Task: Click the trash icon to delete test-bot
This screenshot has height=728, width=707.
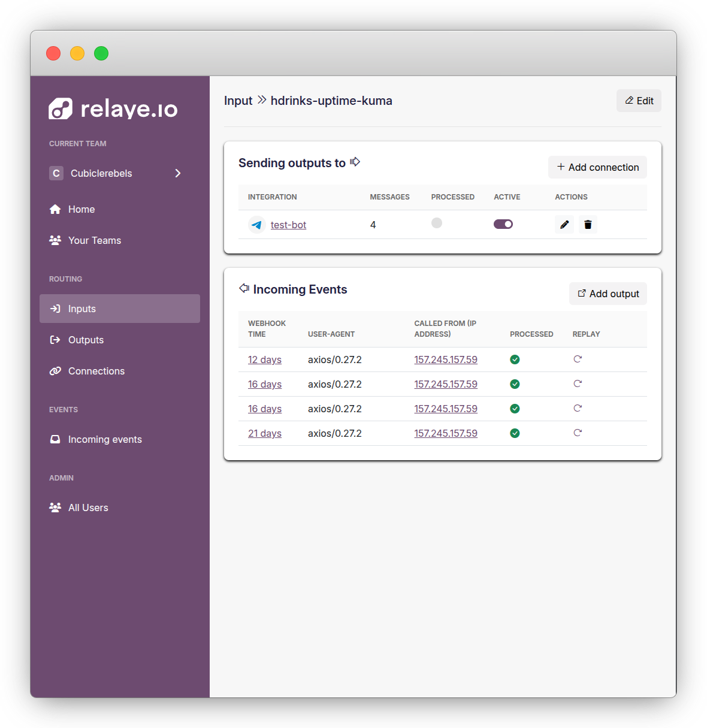Action: 588,224
